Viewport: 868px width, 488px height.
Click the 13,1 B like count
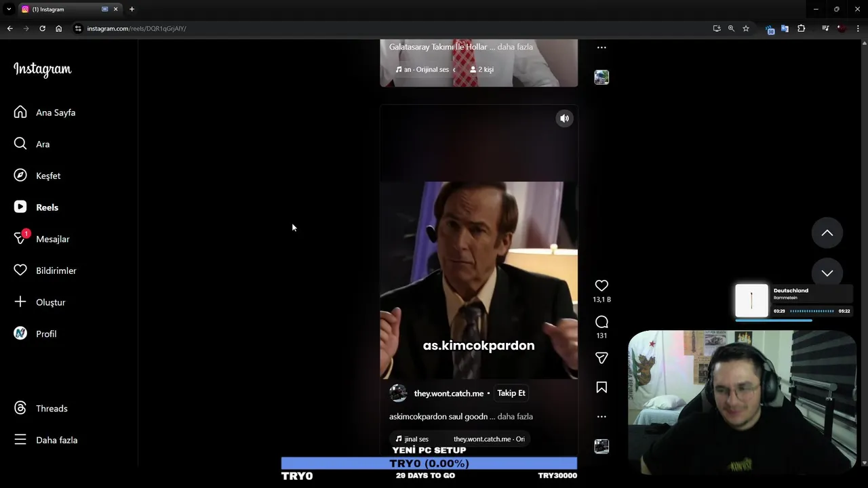[601, 300]
